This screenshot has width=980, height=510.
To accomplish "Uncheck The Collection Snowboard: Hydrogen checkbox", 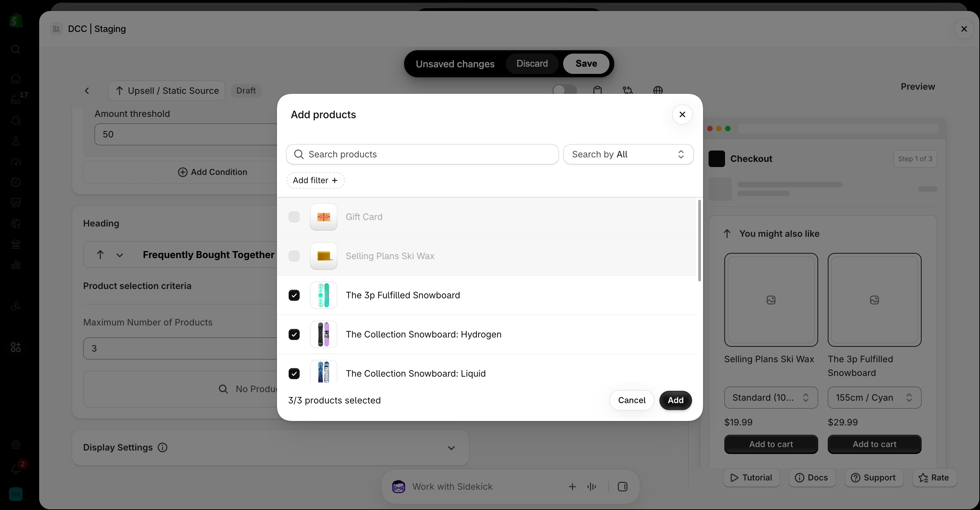I will [x=294, y=334].
